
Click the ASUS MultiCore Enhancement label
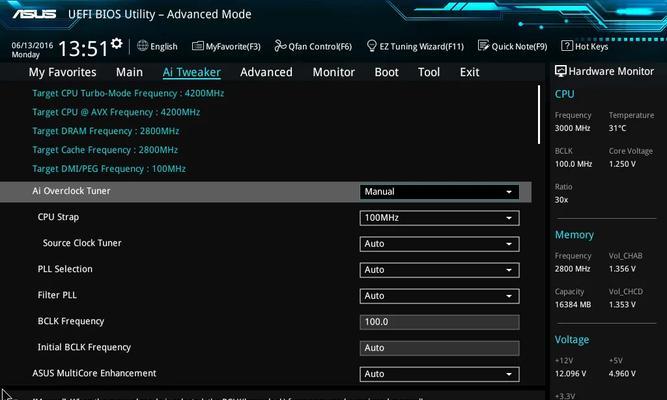(94, 373)
